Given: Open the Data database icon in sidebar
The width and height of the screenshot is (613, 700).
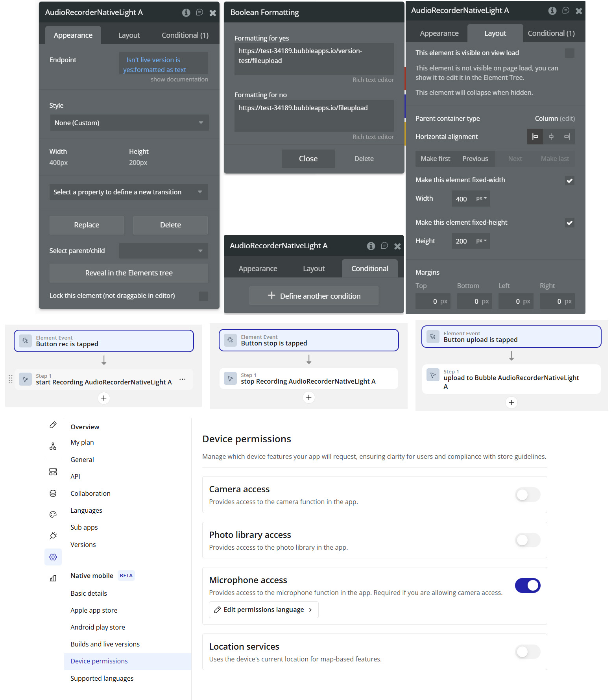Looking at the screenshot, I should pos(53,493).
